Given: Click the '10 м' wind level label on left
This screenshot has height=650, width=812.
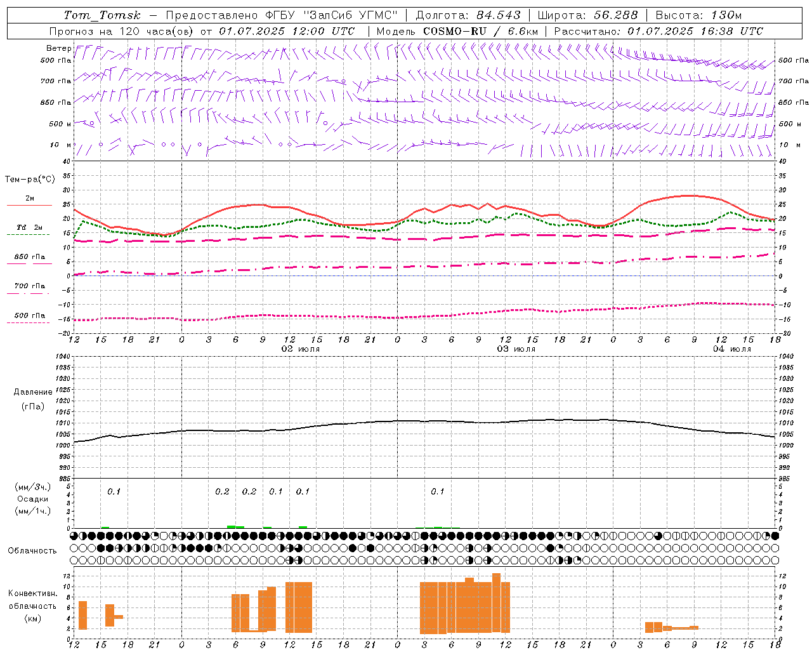Looking at the screenshot, I should coord(61,145).
